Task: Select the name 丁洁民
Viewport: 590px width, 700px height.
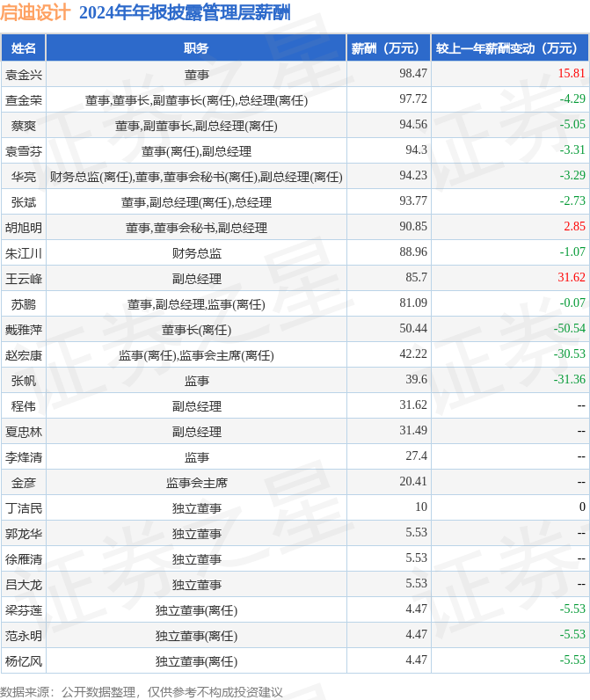Action: click(x=23, y=507)
